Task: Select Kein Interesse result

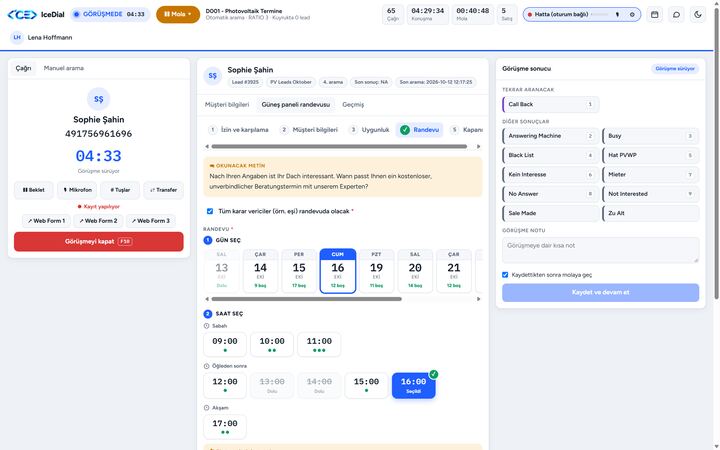Action: [551, 174]
